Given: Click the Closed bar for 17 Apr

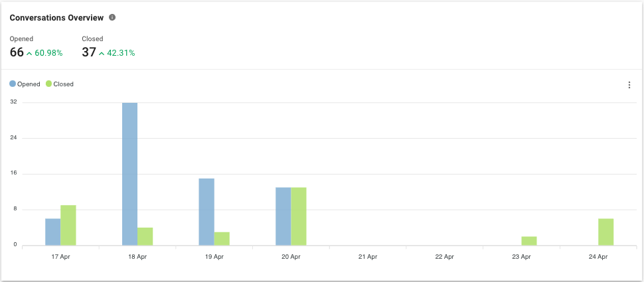Looking at the screenshot, I should point(68,225).
